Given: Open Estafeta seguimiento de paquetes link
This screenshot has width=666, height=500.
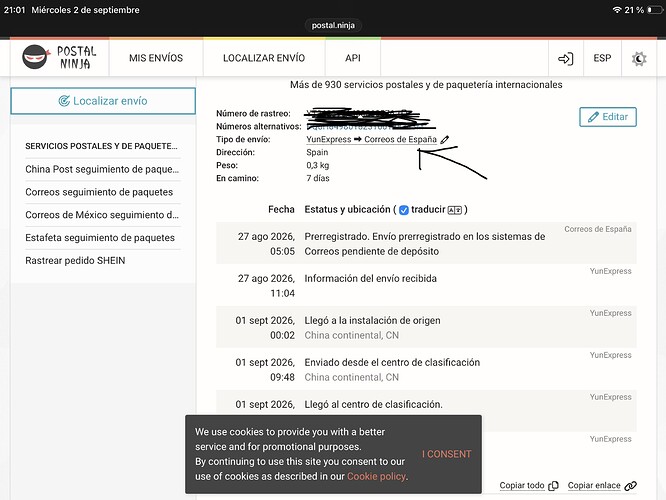Looking at the screenshot, I should [x=100, y=237].
